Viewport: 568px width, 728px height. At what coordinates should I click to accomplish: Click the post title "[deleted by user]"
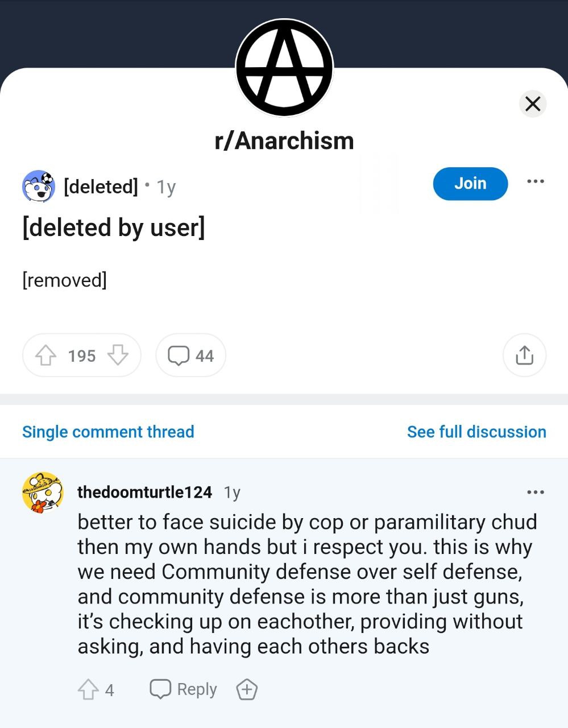pos(114,228)
